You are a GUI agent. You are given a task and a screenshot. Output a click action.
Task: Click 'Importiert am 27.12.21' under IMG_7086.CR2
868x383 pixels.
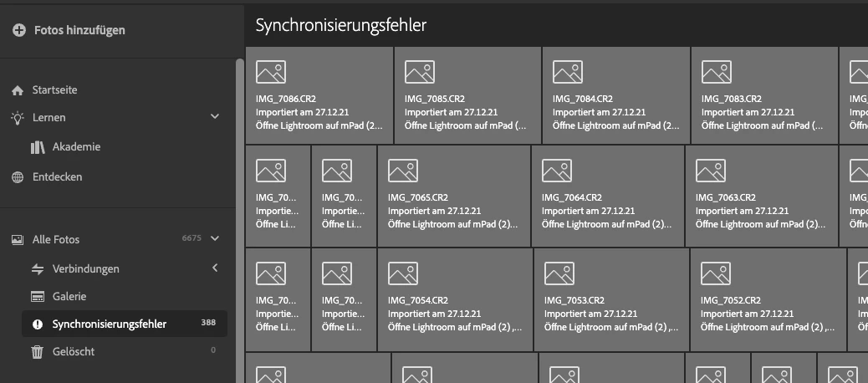[x=302, y=112]
